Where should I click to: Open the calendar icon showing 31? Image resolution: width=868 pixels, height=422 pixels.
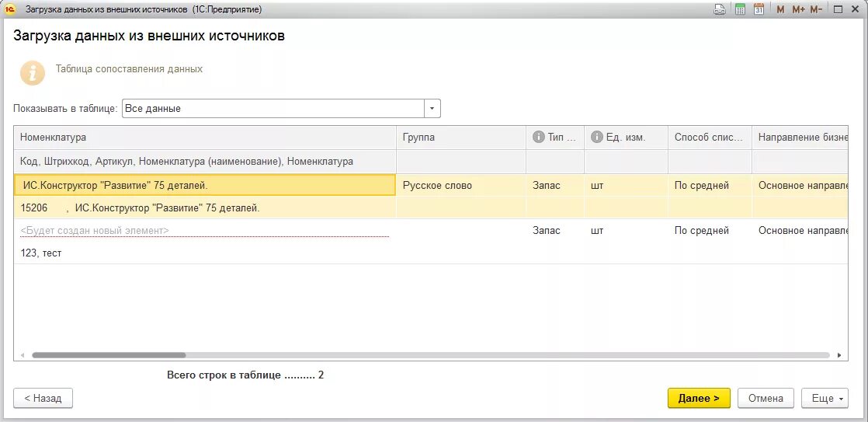click(x=759, y=9)
